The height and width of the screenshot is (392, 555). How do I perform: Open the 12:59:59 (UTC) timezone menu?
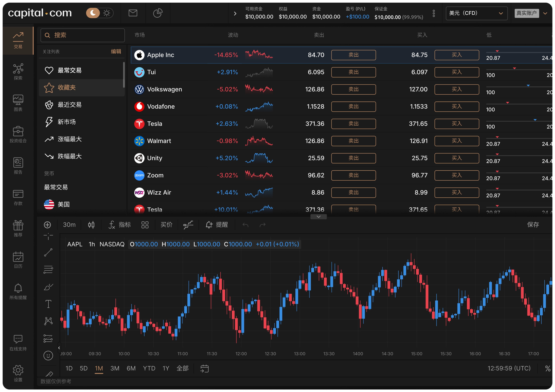click(509, 368)
